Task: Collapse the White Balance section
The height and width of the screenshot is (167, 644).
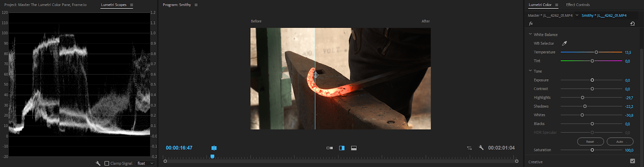Action: pyautogui.click(x=530, y=34)
